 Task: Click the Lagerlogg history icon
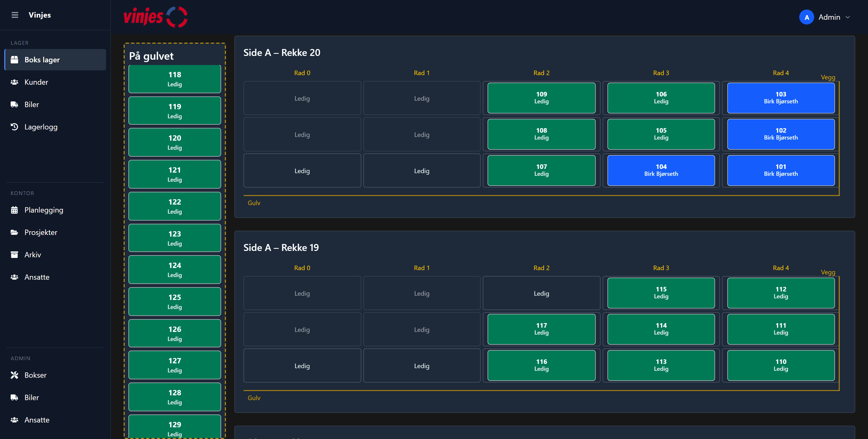tap(14, 127)
